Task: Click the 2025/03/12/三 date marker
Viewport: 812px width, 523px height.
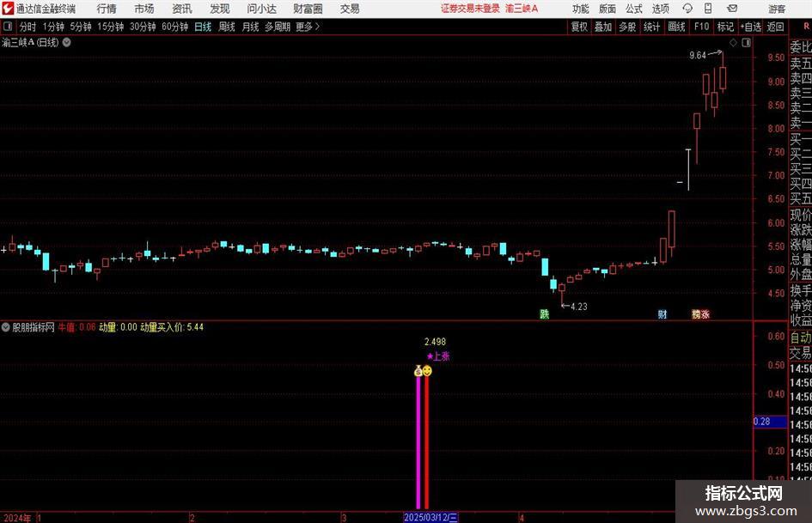Action: [430, 517]
